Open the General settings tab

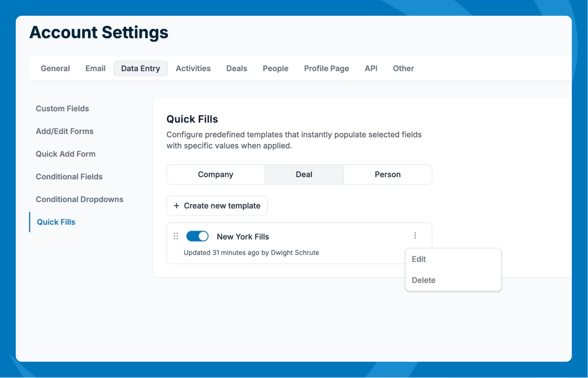coord(55,69)
